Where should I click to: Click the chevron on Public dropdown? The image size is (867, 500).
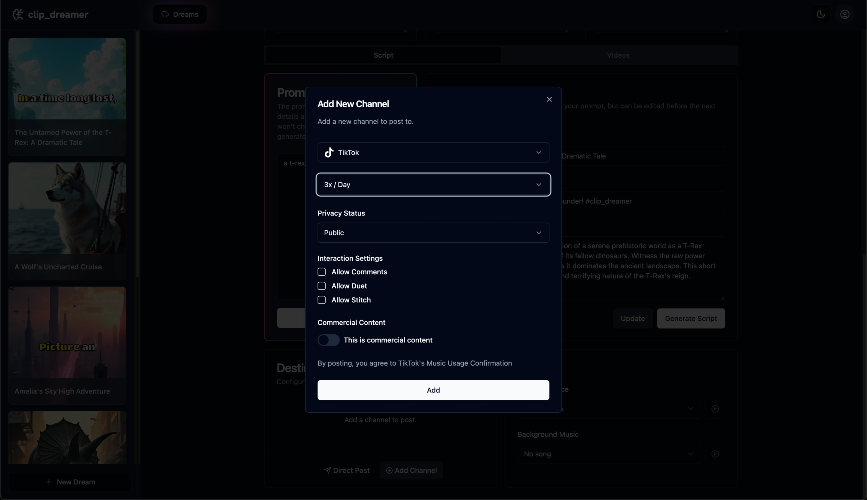(539, 233)
